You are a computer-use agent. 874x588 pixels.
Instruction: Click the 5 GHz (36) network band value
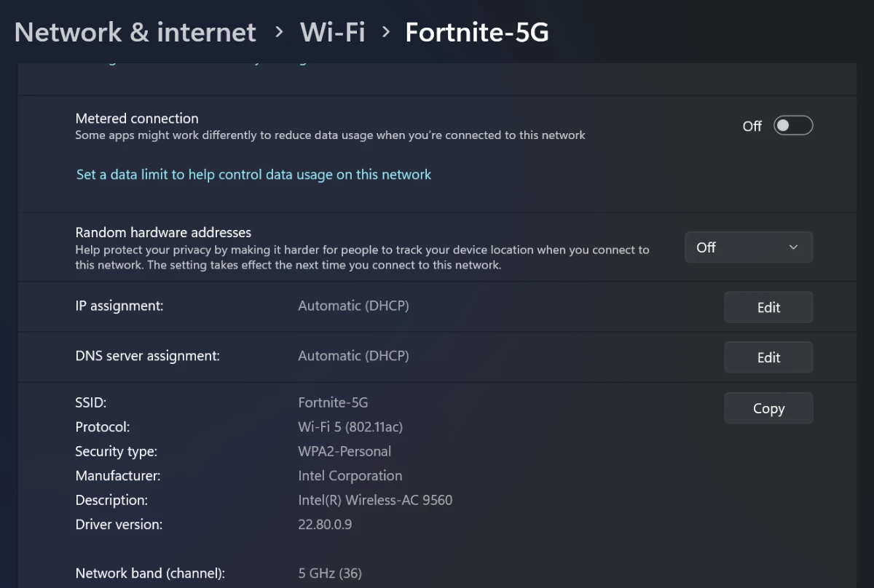[x=330, y=573]
